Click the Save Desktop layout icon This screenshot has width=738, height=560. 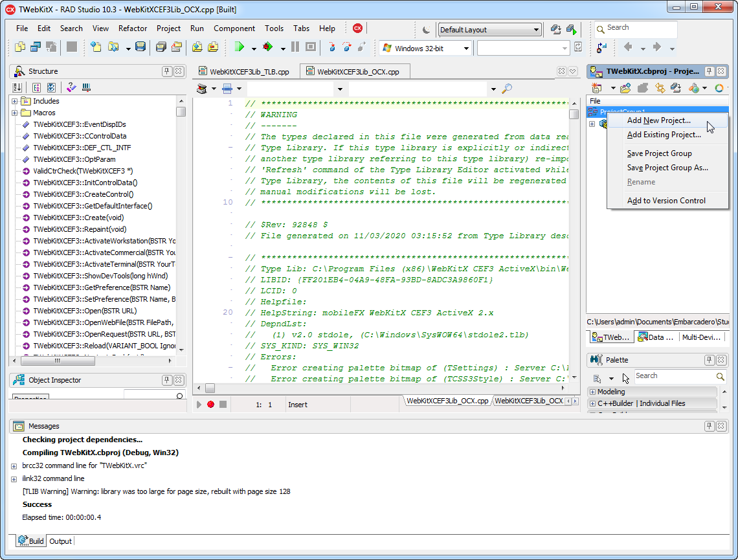(x=556, y=30)
